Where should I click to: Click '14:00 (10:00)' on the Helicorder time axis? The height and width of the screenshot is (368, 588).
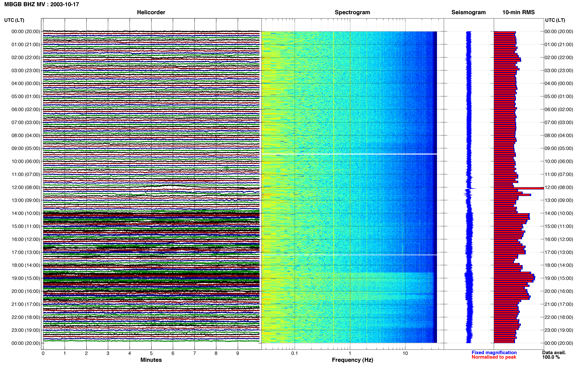[26, 213]
